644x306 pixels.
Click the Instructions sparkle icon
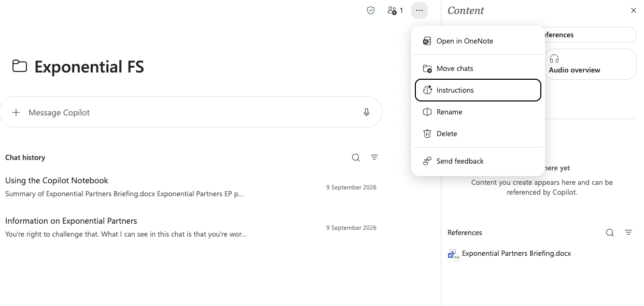427,90
